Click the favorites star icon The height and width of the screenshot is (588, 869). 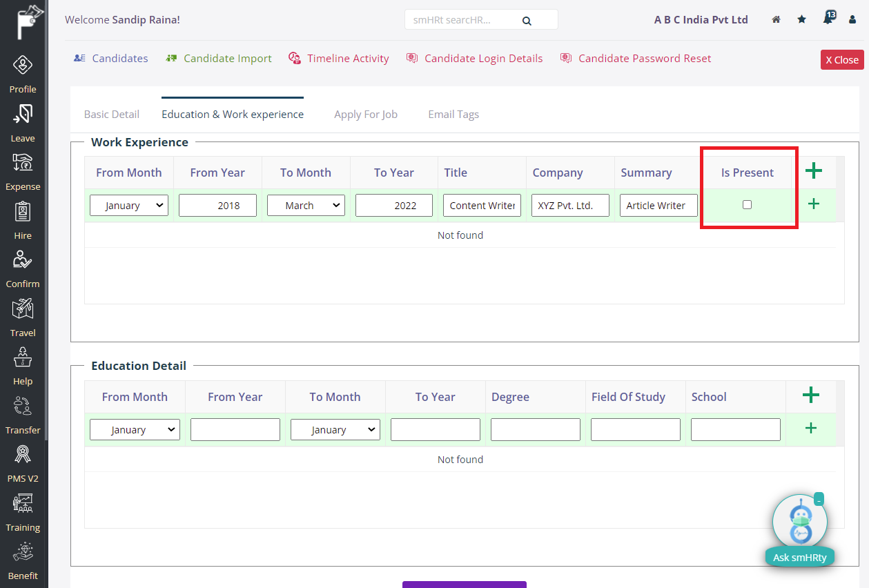click(801, 19)
